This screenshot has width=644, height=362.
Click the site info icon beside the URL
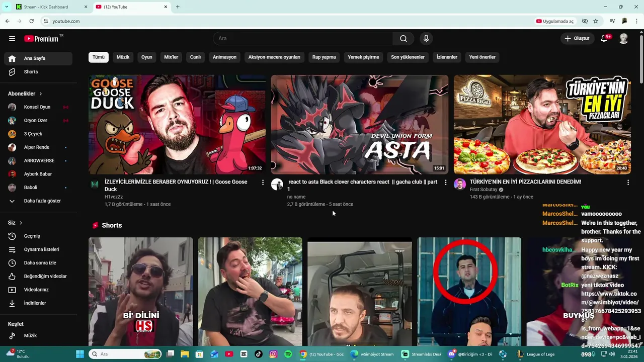[x=45, y=21]
